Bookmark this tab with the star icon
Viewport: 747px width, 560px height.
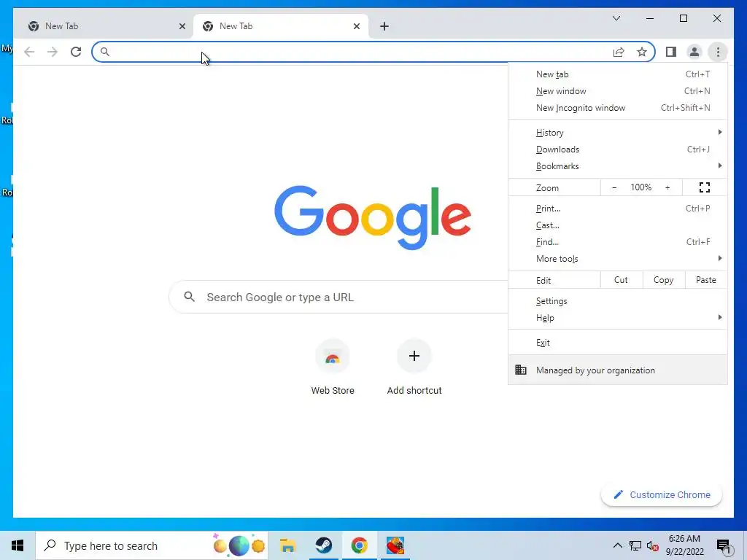point(642,52)
